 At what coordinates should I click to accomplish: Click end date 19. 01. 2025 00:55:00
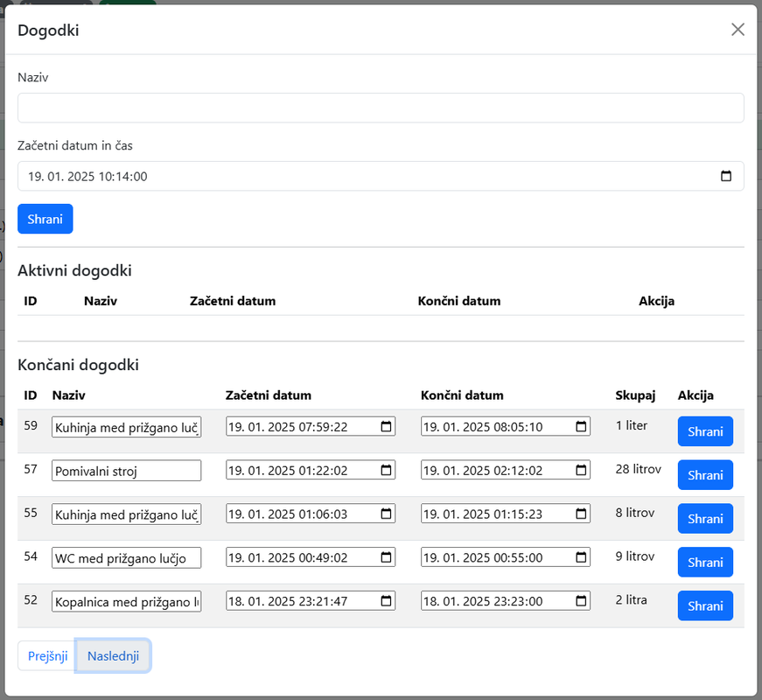coord(506,557)
